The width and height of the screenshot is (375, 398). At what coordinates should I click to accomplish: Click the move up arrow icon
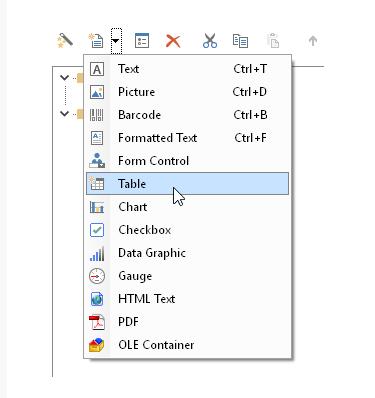(313, 41)
